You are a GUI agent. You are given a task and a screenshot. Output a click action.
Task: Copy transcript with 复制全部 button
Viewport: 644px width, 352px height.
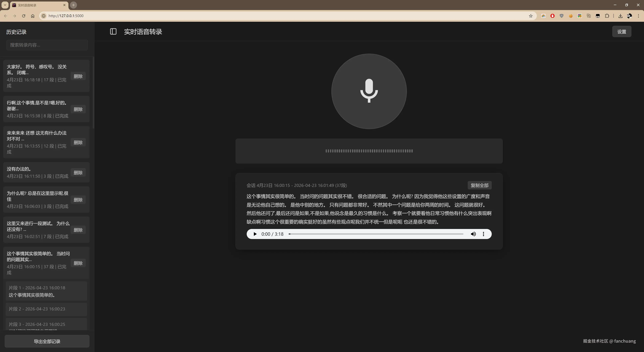pyautogui.click(x=479, y=185)
